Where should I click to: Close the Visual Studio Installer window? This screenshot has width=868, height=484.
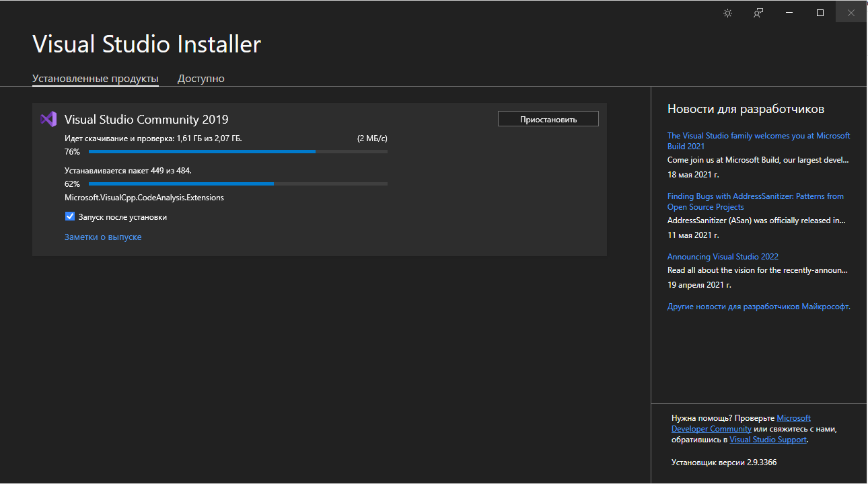coord(851,13)
